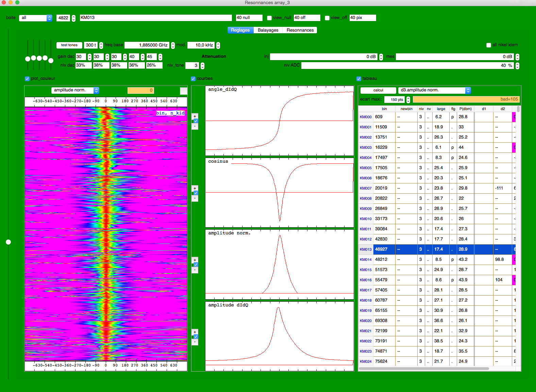Switch to the Balayages tab
This screenshot has width=536, height=392.
[268, 30]
